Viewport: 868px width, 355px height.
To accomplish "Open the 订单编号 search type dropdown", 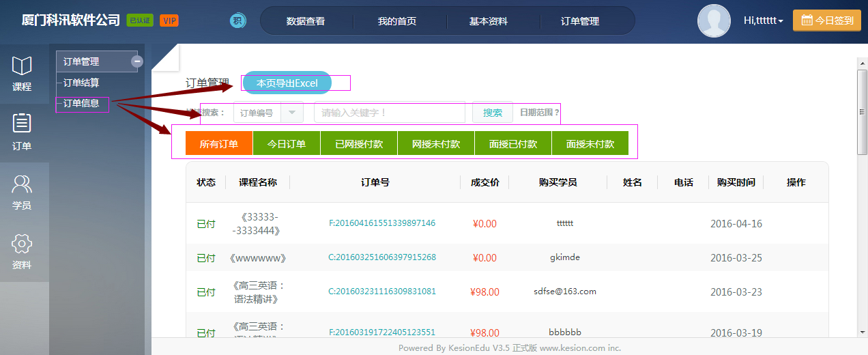I will (x=291, y=113).
